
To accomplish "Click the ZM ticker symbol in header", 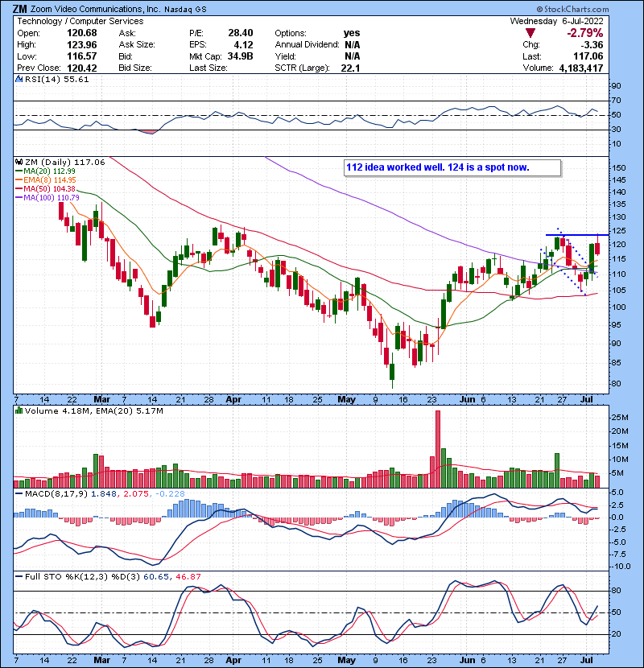I will pos(22,8).
